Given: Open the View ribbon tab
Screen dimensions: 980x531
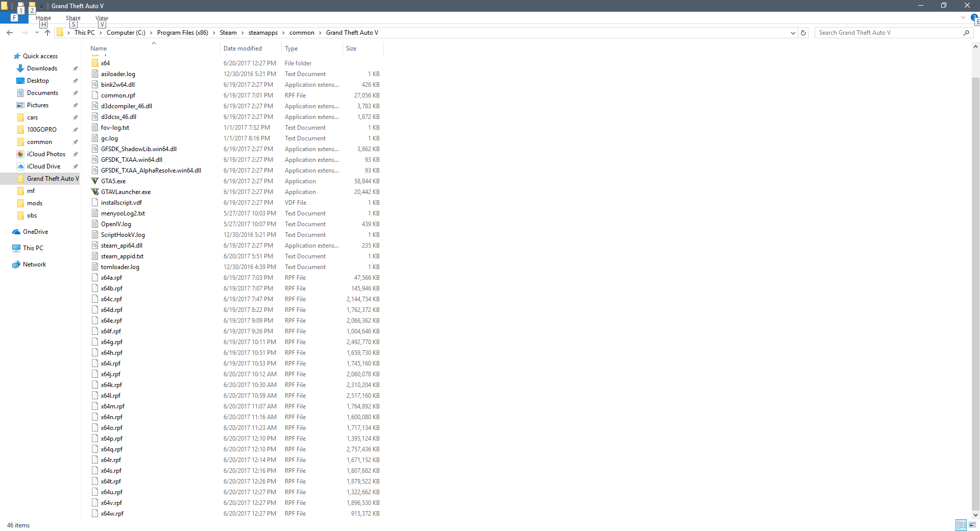Looking at the screenshot, I should (x=102, y=18).
